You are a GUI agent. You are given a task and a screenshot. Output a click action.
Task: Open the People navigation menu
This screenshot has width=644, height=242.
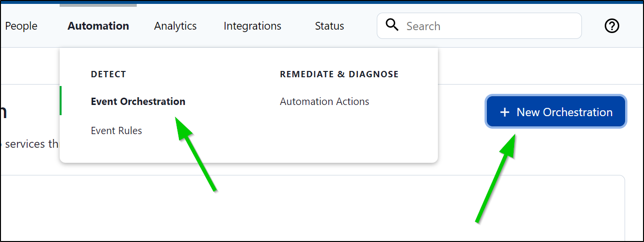(21, 26)
